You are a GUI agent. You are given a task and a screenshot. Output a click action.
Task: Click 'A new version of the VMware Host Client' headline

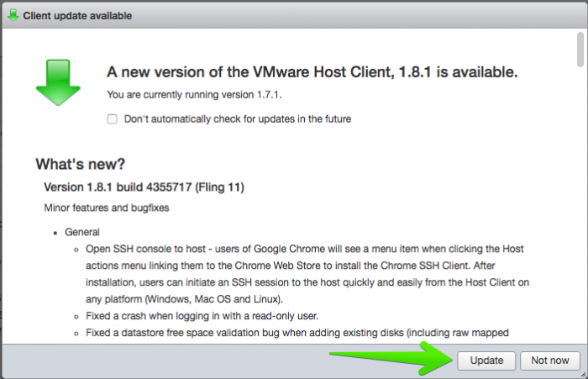312,72
